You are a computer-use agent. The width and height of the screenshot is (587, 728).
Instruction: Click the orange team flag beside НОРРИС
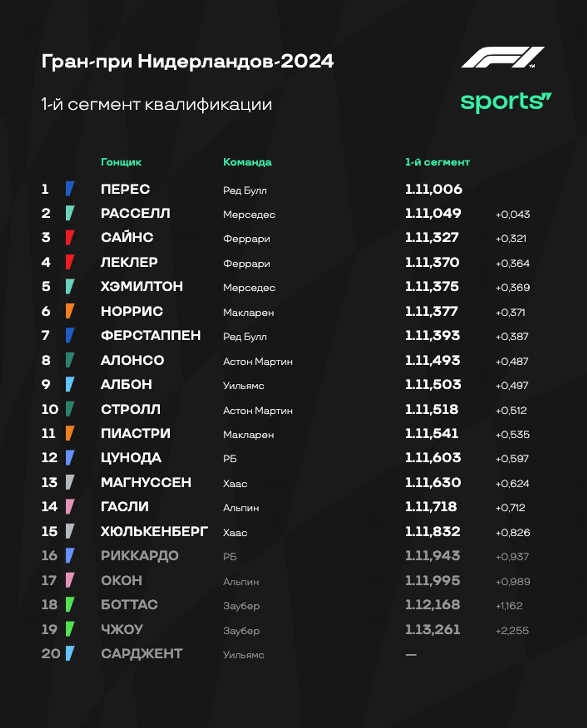pyautogui.click(x=70, y=311)
